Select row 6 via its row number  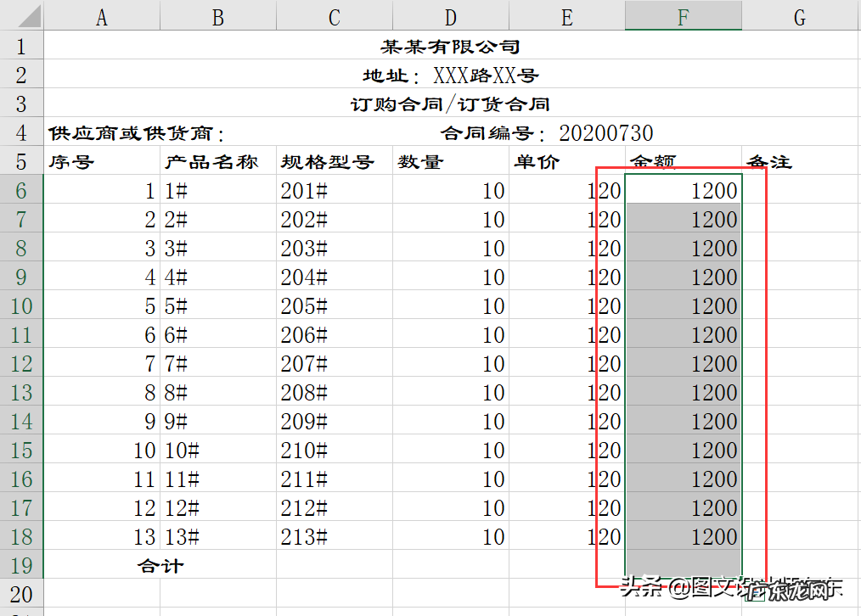(21, 190)
